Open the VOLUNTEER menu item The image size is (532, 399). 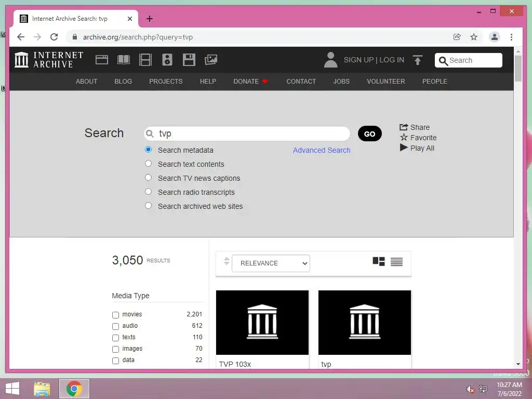[x=386, y=82]
